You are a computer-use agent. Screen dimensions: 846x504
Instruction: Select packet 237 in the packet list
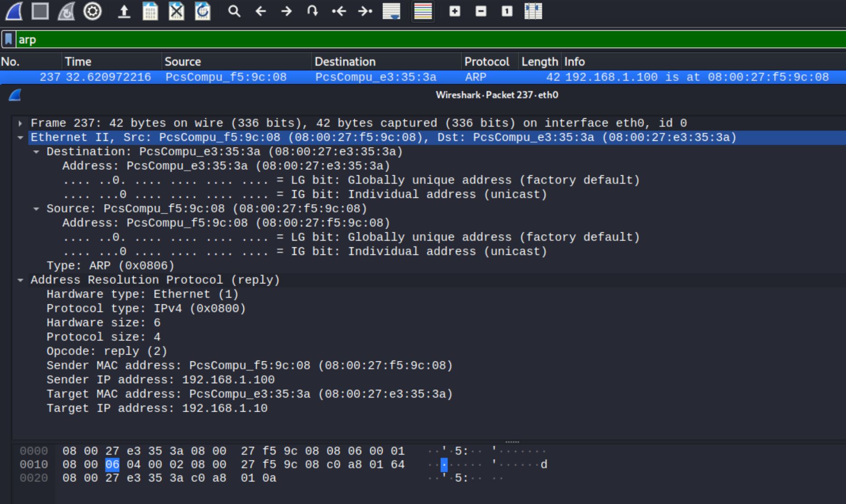tap(423, 77)
